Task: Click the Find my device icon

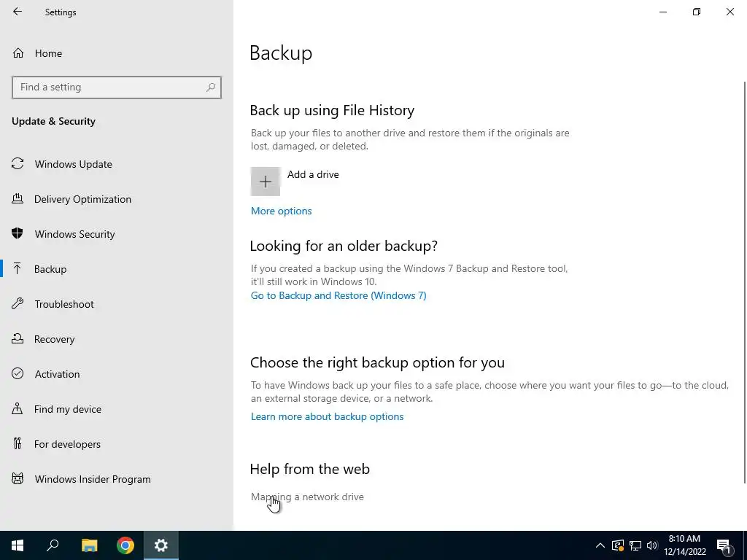Action: 18,408
